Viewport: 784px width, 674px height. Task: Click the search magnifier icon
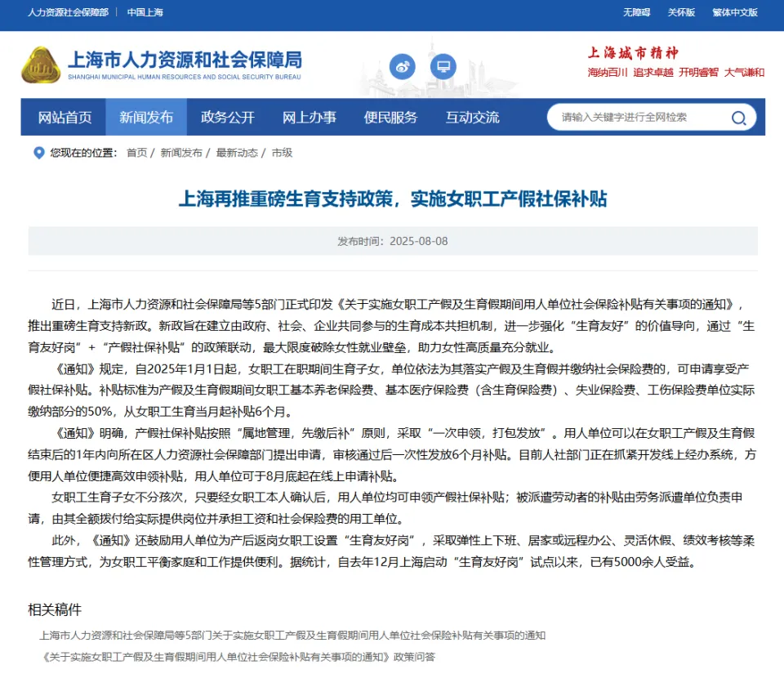click(x=739, y=118)
